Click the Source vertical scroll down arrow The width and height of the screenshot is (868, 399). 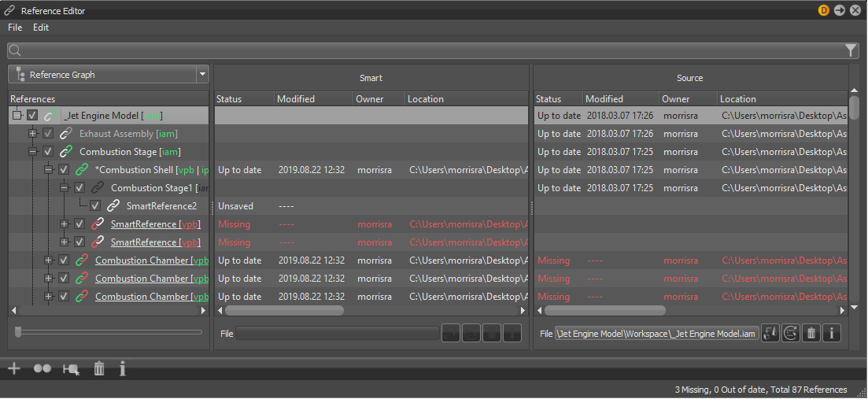point(854,307)
